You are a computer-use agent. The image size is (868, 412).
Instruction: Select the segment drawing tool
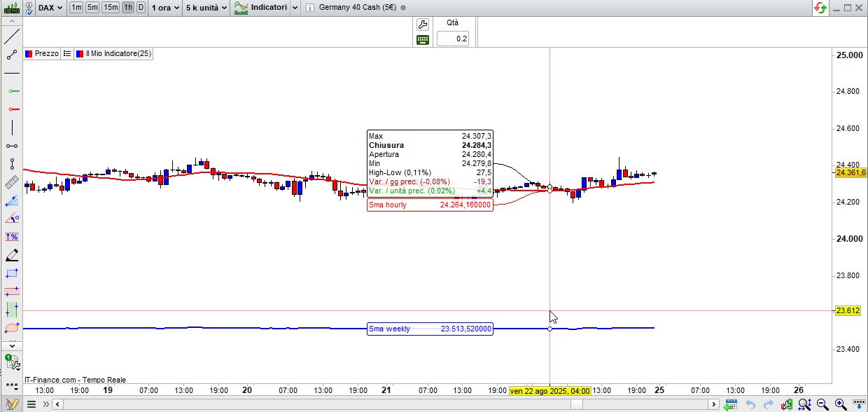[12, 55]
